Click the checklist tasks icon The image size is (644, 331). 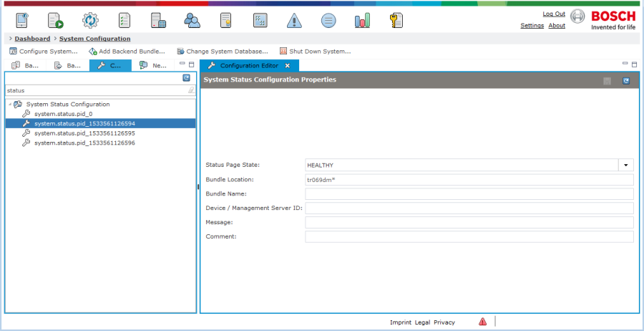tap(125, 20)
